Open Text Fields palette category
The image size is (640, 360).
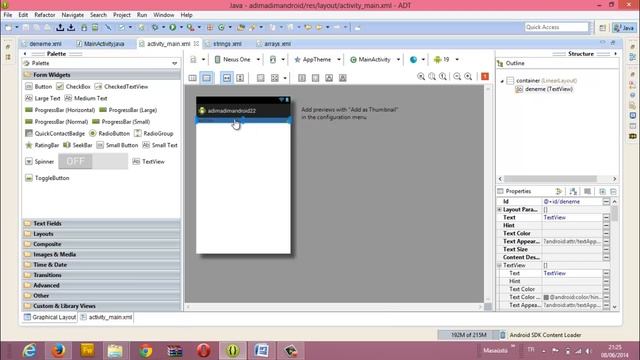[x=101, y=224]
